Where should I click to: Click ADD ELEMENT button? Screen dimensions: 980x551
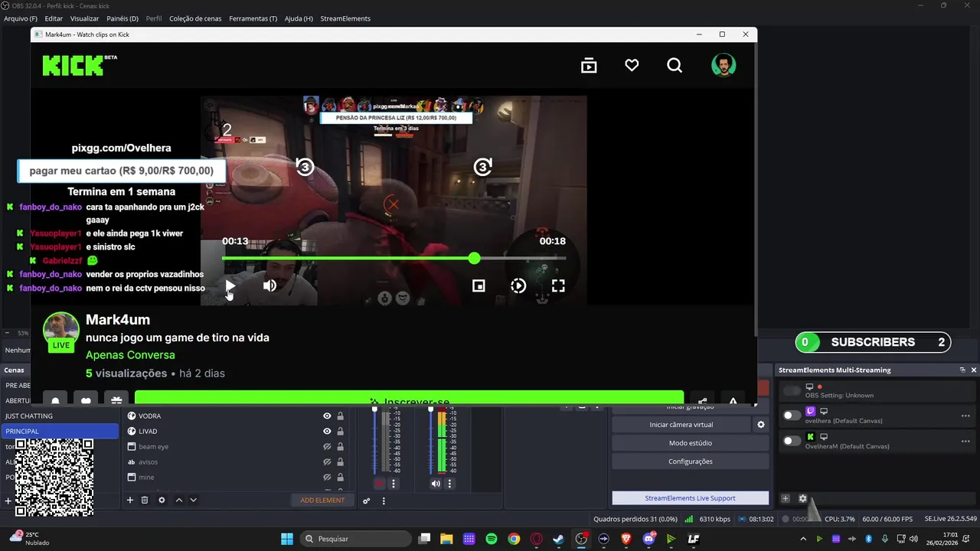tap(322, 500)
